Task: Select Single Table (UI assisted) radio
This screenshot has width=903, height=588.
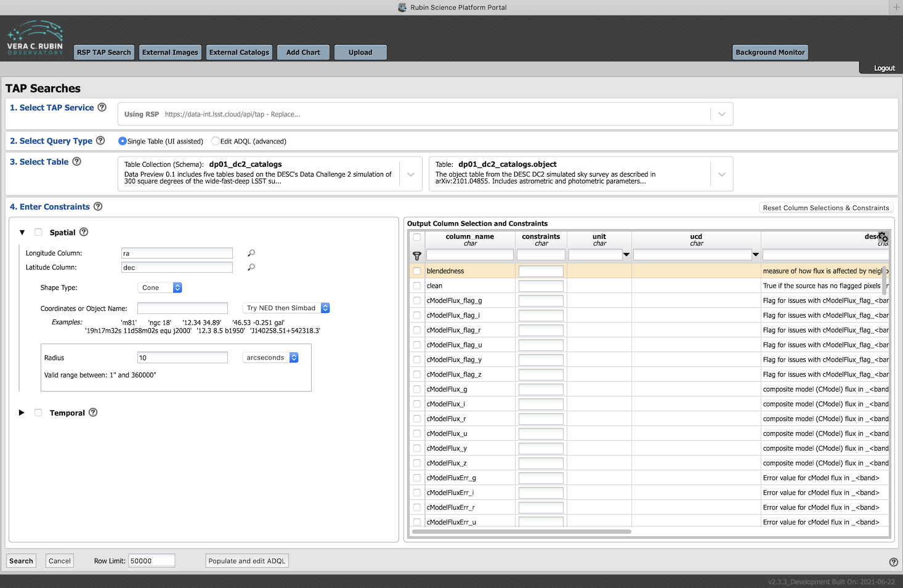Action: 123,141
